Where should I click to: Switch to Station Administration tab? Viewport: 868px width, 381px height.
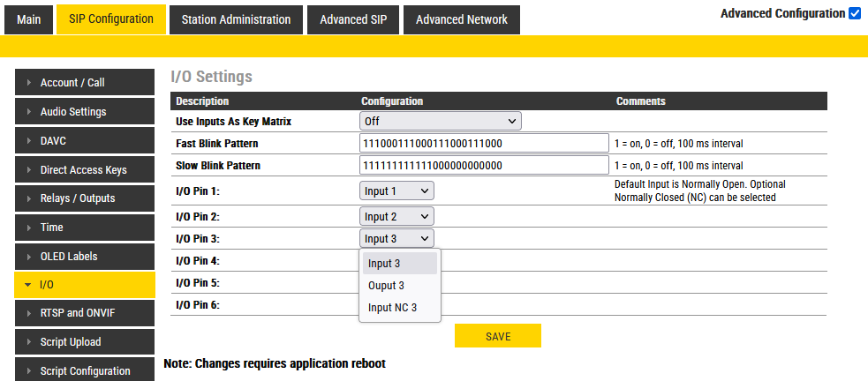tap(236, 19)
